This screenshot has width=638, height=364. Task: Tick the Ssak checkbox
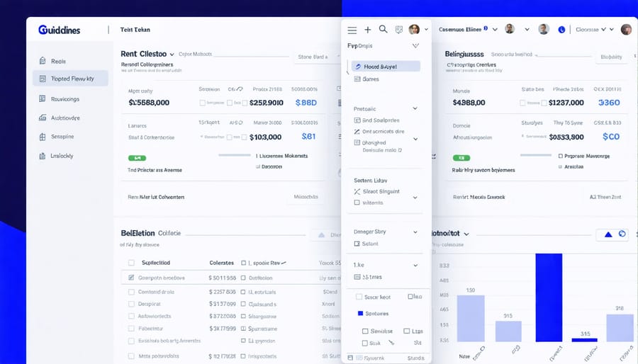[365, 343]
